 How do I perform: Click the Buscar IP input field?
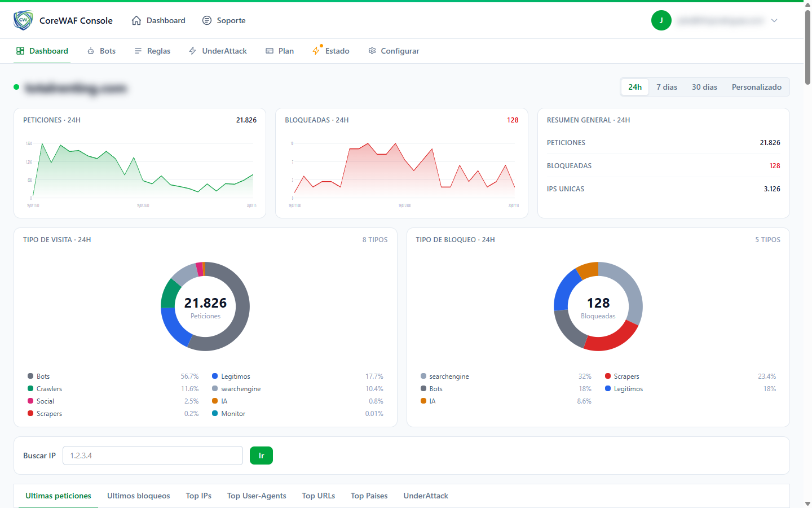pos(153,456)
